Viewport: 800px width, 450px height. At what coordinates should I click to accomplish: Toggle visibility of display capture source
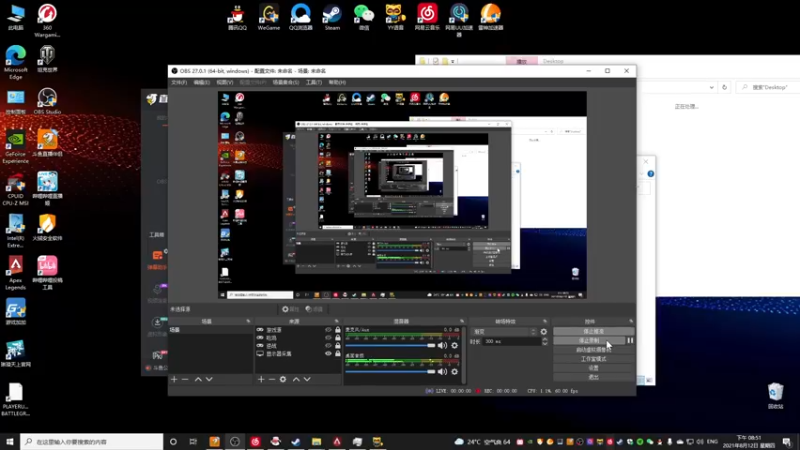[x=328, y=353]
